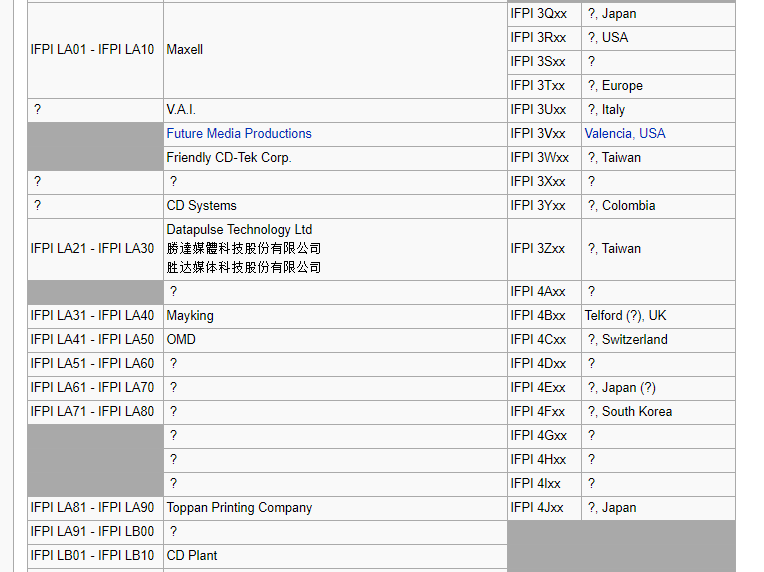
Task: Follow the Valencia, USA link
Action: pyautogui.click(x=624, y=134)
